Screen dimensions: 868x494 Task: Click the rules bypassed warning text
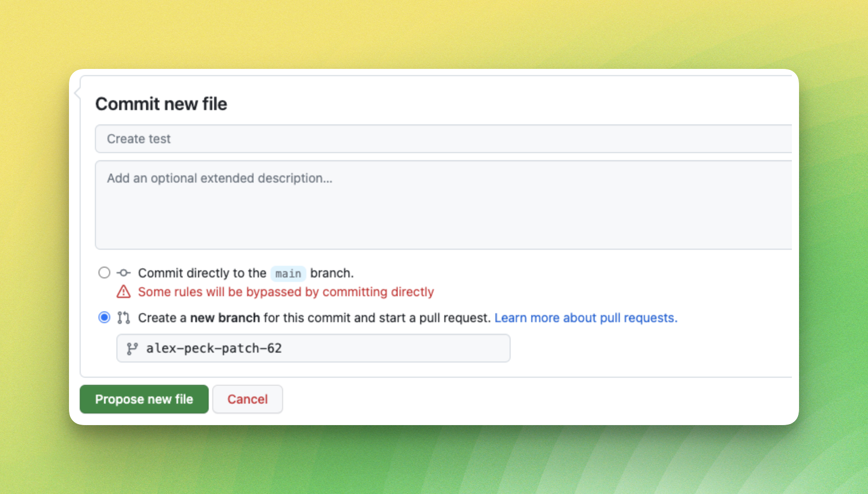click(286, 292)
